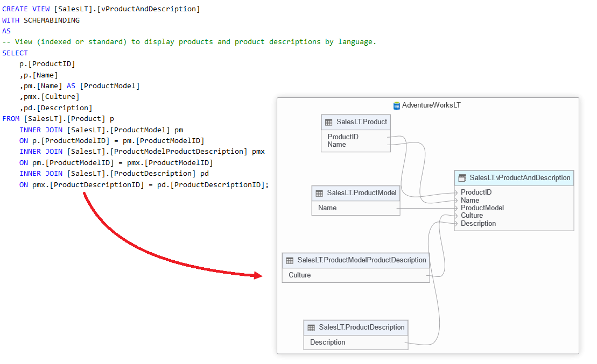Select ProductModel column in the view node
The image size is (597, 364).
tap(482, 208)
